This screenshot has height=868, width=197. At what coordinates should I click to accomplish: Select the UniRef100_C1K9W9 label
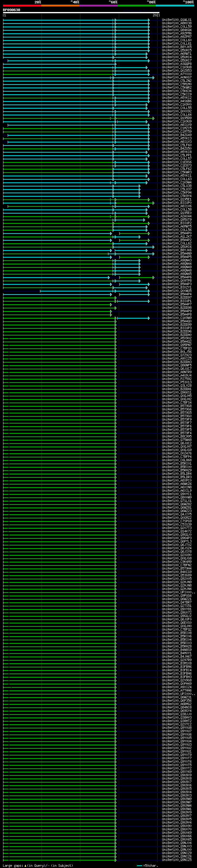click(177, 318)
